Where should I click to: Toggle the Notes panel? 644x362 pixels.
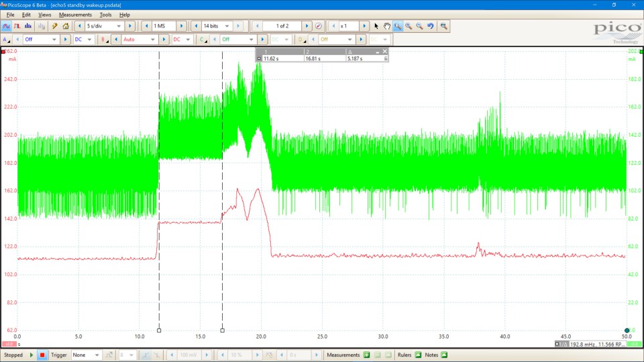[x=443, y=355]
